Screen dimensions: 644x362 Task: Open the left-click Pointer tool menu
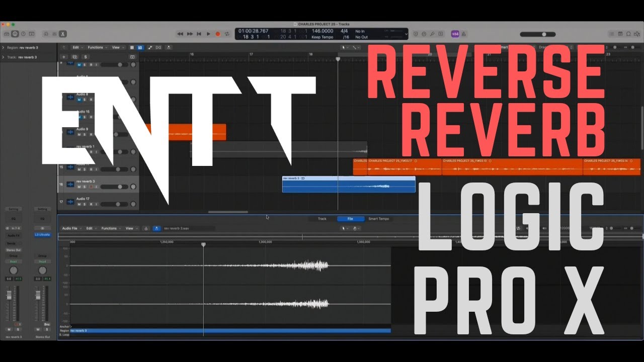click(345, 47)
